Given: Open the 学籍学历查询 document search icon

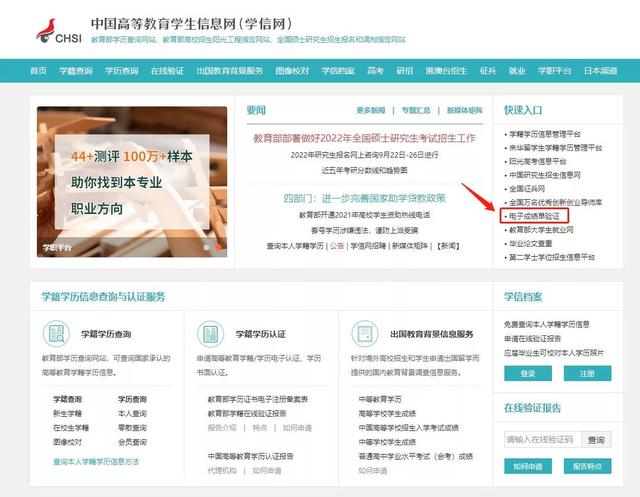Looking at the screenshot, I should [x=56, y=334].
